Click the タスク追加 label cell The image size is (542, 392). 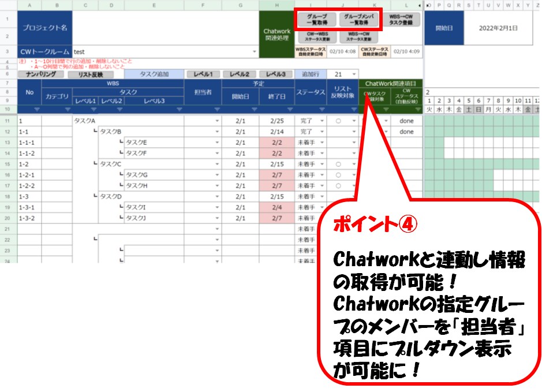point(154,74)
